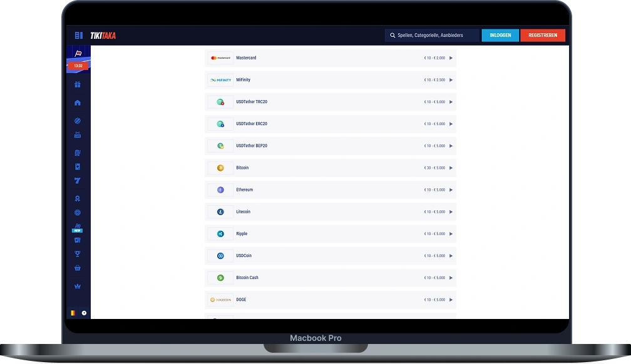Expand the USDCoin row arrow
This screenshot has width=631, height=364.
click(x=451, y=256)
